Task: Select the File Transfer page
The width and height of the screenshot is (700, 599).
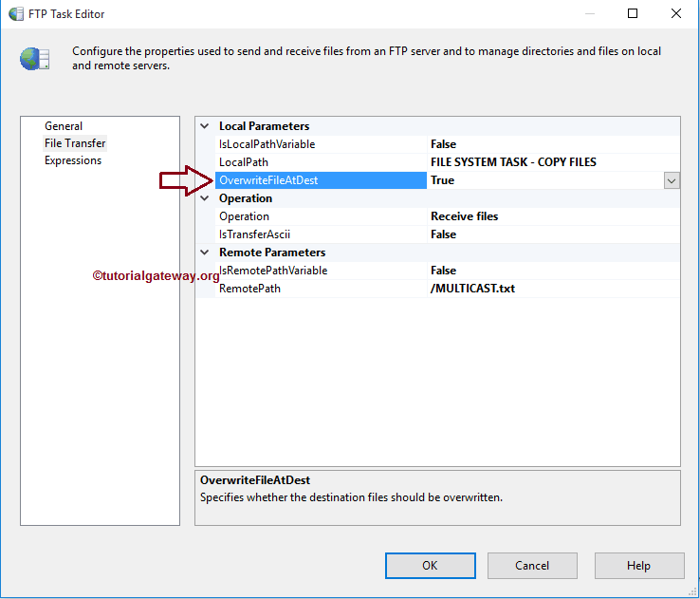Action: pos(75,143)
